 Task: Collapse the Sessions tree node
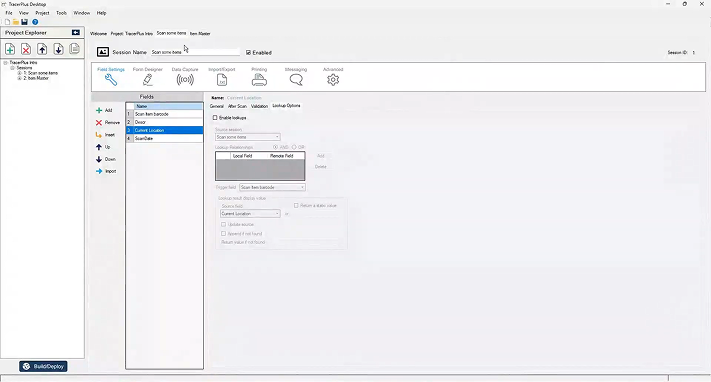click(x=13, y=68)
